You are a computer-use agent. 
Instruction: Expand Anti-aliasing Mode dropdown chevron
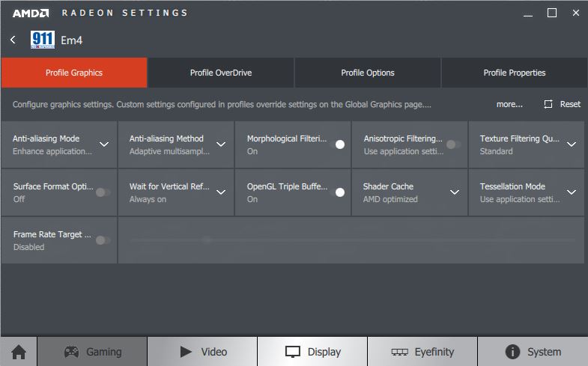click(x=104, y=144)
